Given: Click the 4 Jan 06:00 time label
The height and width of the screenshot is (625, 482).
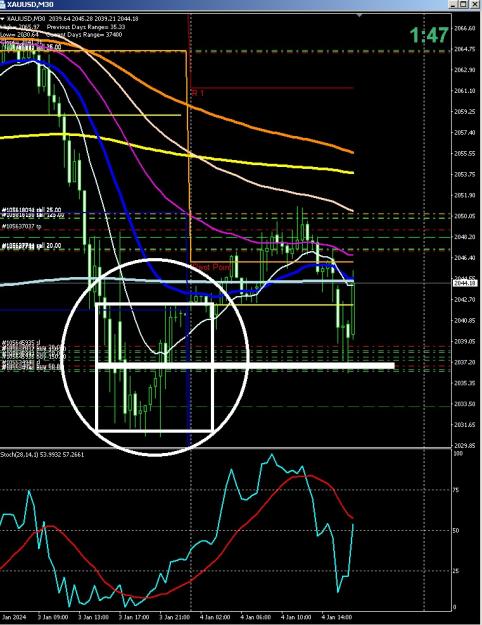Looking at the screenshot, I should tap(256, 617).
